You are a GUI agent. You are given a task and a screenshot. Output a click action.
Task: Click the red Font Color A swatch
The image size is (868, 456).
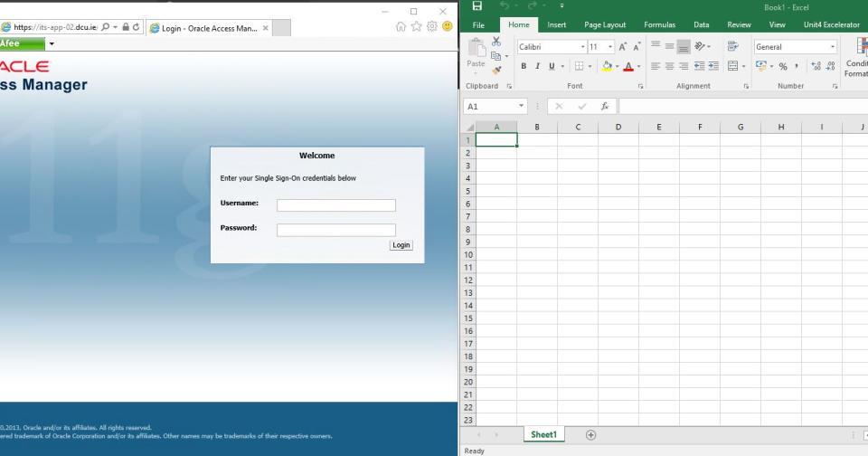(628, 66)
